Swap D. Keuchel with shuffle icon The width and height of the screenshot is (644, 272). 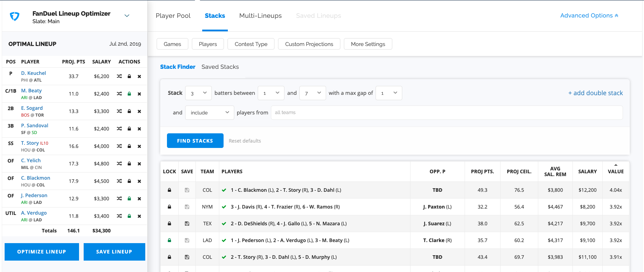[x=119, y=76]
